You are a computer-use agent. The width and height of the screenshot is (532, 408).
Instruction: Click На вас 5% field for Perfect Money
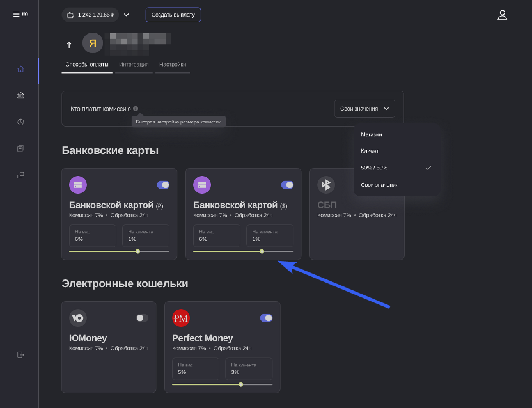coord(196,368)
